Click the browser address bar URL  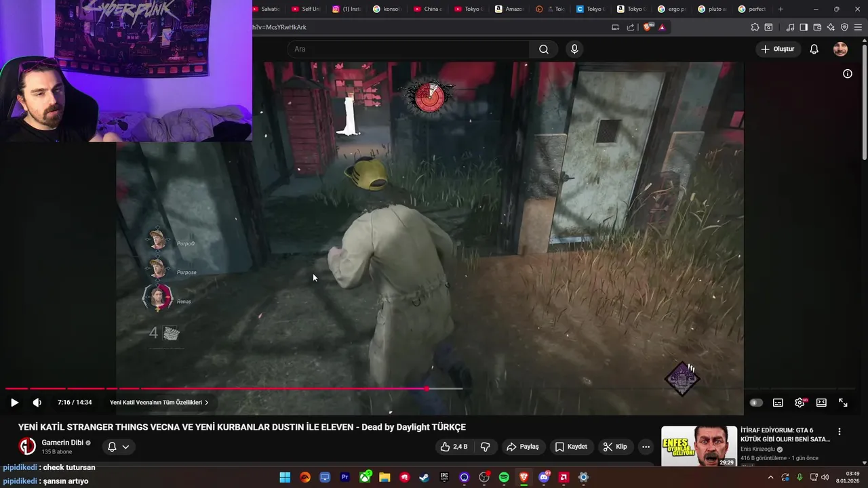point(279,27)
